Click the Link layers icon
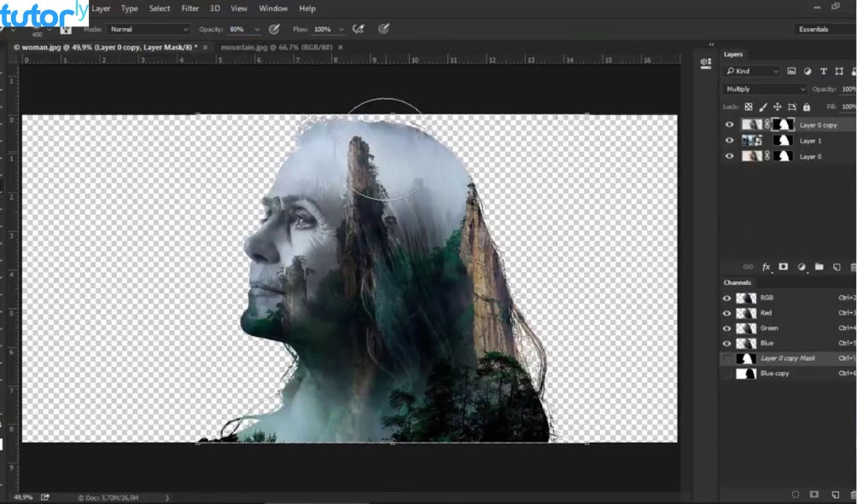The width and height of the screenshot is (857, 504). [x=749, y=267]
